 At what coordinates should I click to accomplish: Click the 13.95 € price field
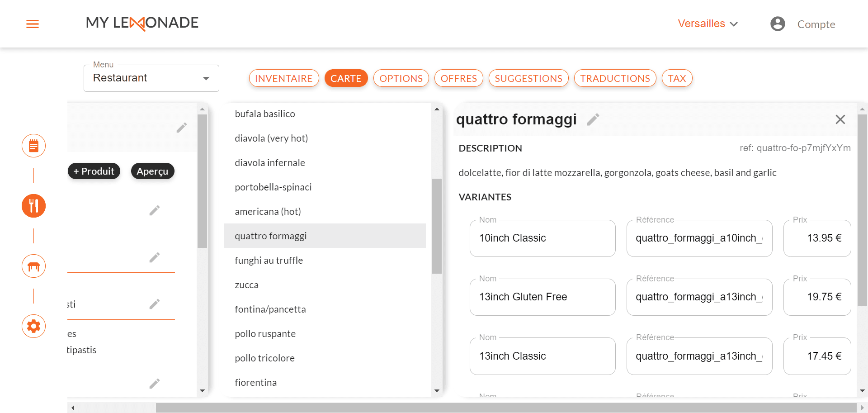tap(817, 238)
